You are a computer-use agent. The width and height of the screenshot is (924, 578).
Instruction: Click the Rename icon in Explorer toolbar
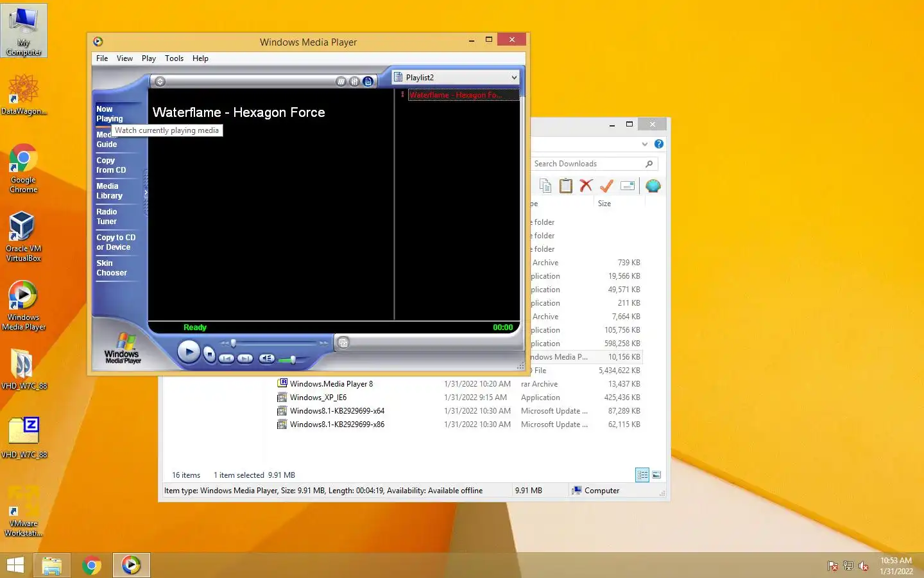click(x=628, y=186)
